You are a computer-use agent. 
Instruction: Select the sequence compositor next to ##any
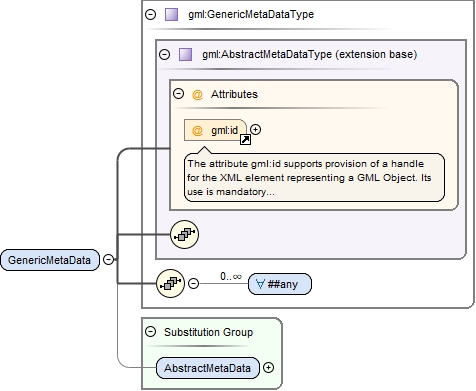pos(170,283)
